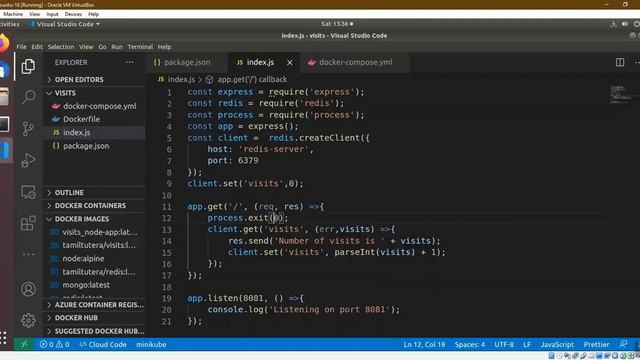
Task: Change encoding via UTF-8 status item
Action: 504,344
